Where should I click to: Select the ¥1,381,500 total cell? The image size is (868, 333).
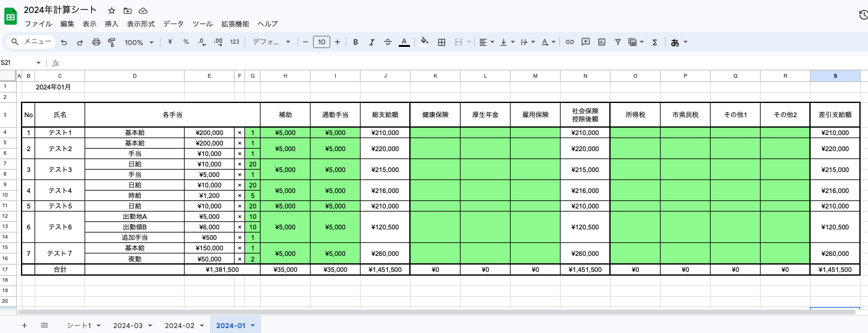coord(222,269)
